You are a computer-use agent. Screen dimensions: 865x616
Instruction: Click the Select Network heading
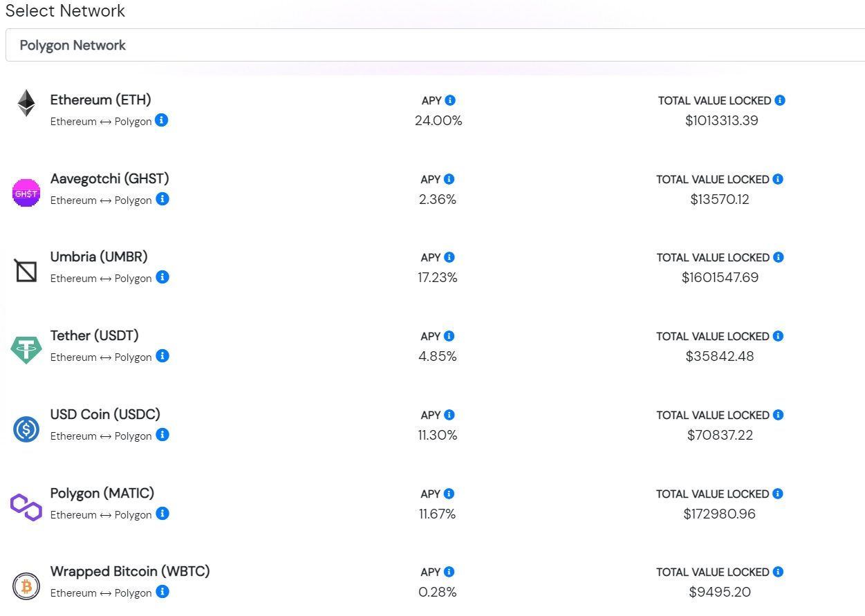[x=66, y=11]
